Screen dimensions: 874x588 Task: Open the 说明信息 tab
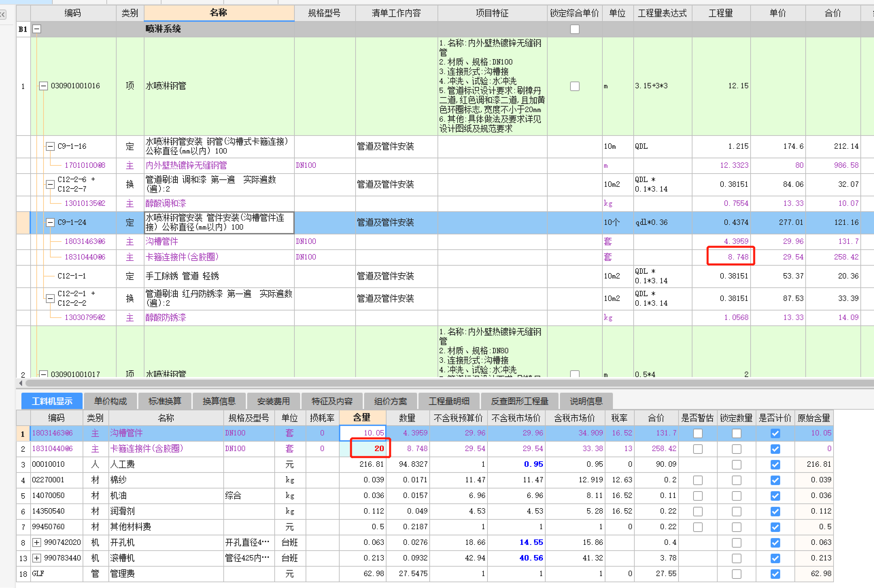586,401
